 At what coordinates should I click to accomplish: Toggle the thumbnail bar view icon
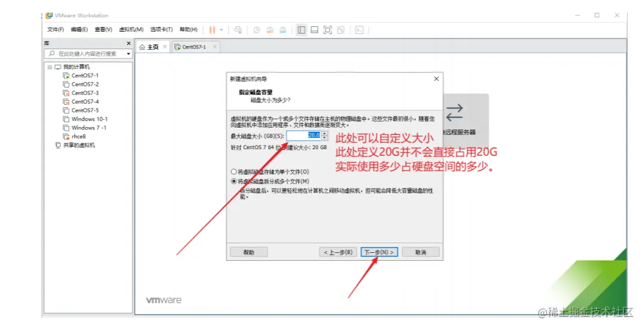pos(315,30)
